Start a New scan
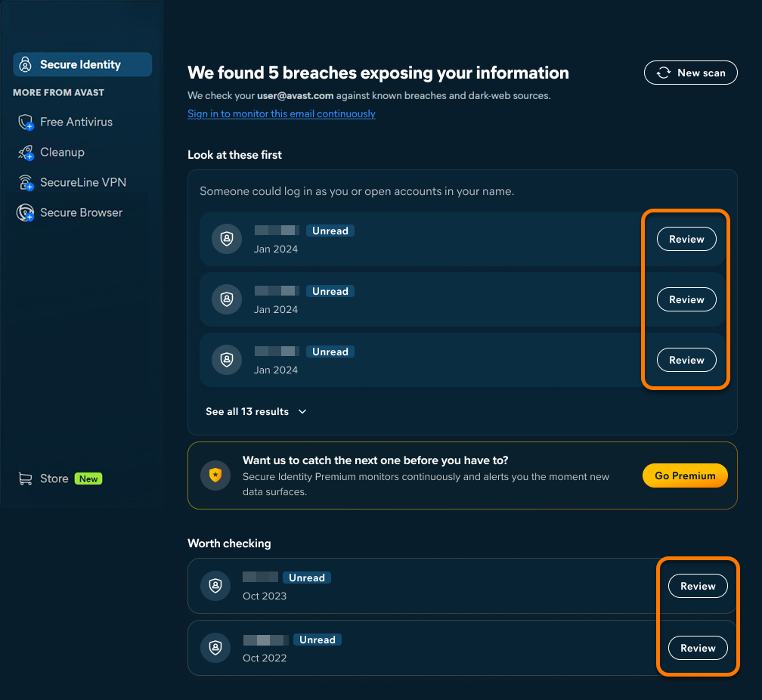This screenshot has width=762, height=700. pos(691,73)
